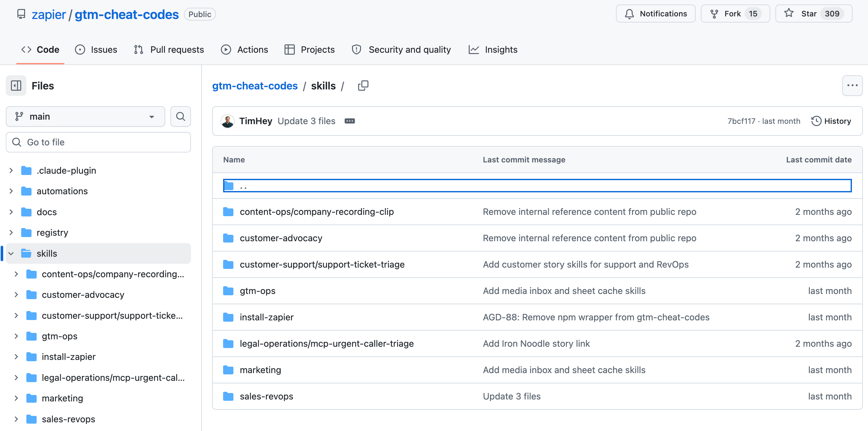
Task: Open the gtm-cheat-codes repository title link
Action: coord(127,14)
